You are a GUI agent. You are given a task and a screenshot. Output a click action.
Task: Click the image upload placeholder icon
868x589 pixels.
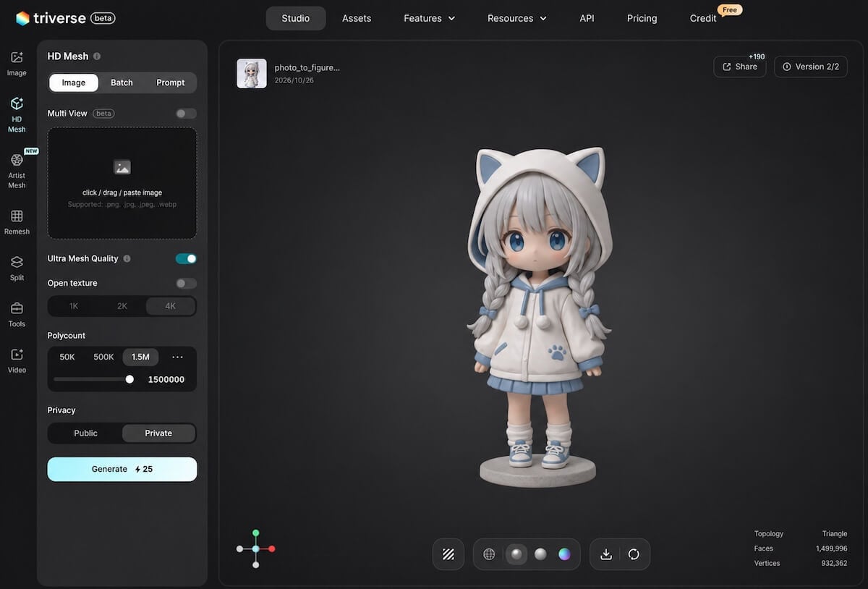122,167
